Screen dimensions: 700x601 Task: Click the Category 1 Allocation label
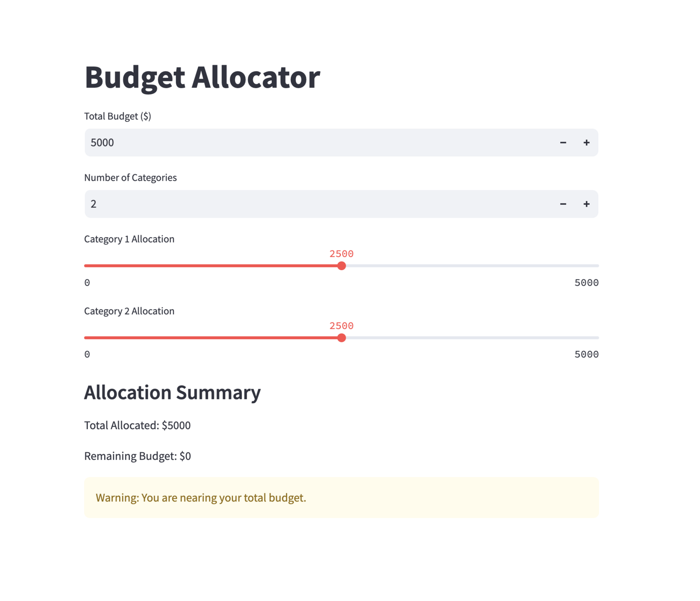(x=129, y=239)
